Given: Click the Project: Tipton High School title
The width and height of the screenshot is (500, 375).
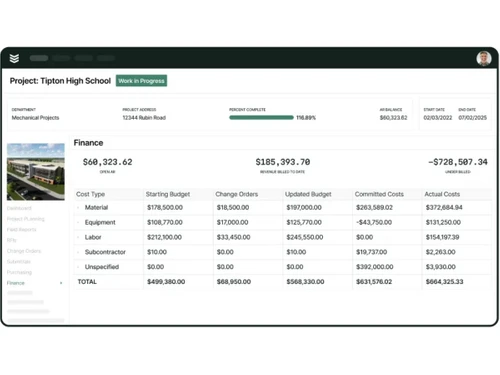Looking at the screenshot, I should [60, 81].
